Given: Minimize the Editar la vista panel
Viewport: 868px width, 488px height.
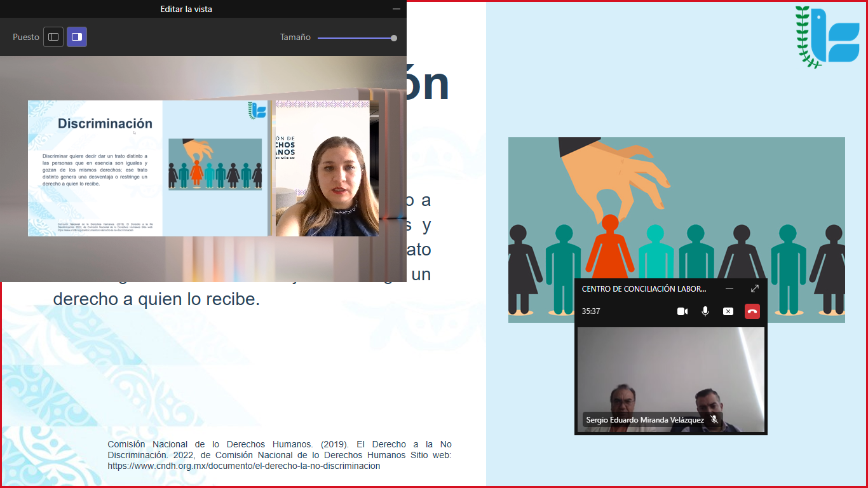Looking at the screenshot, I should 397,9.
